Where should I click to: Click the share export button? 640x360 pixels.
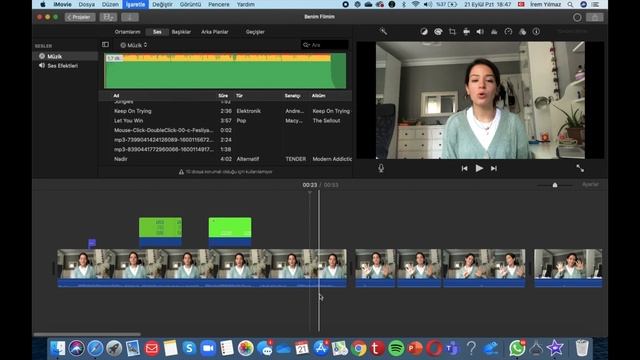point(595,17)
